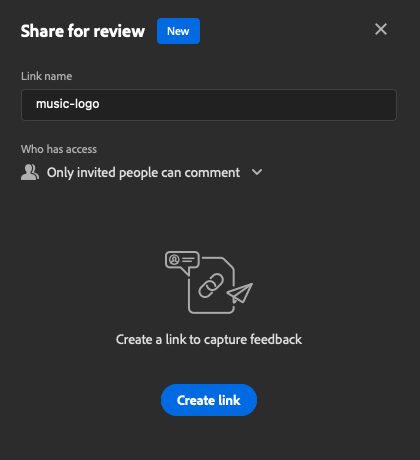Screen dimensions: 420x460
Task: Expand the access chevron arrow
Action: [x=257, y=172]
